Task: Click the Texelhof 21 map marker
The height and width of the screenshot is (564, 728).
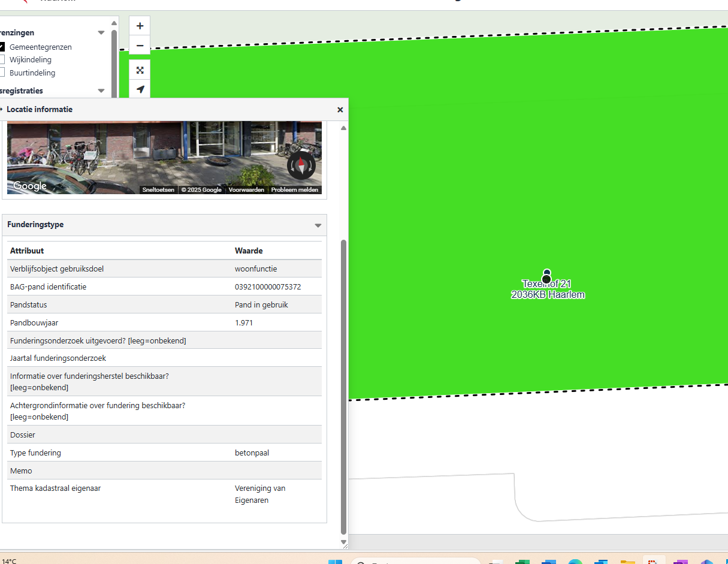Action: [546, 277]
